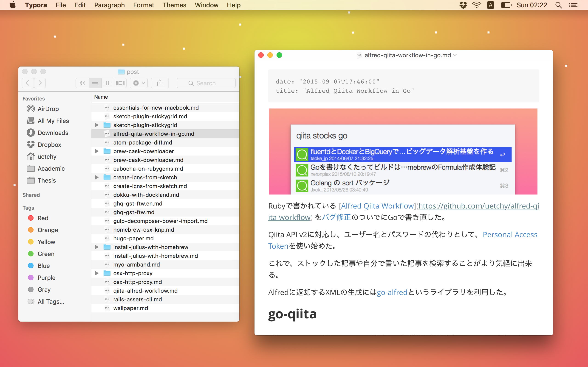
Task: Switch Finder to list view
Action: [95, 83]
